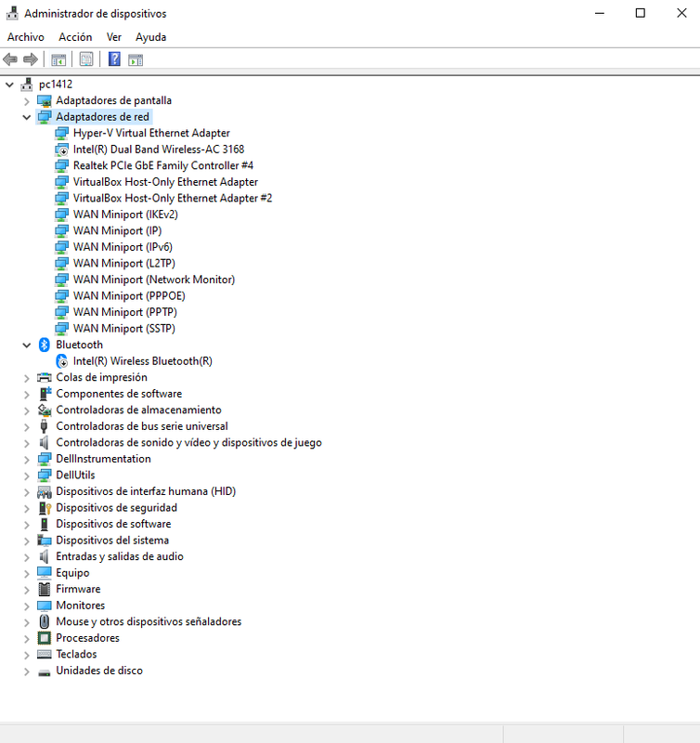Click the Intel Dual Band Wireless-AC adapter icon
This screenshot has height=743, width=700.
click(61, 150)
